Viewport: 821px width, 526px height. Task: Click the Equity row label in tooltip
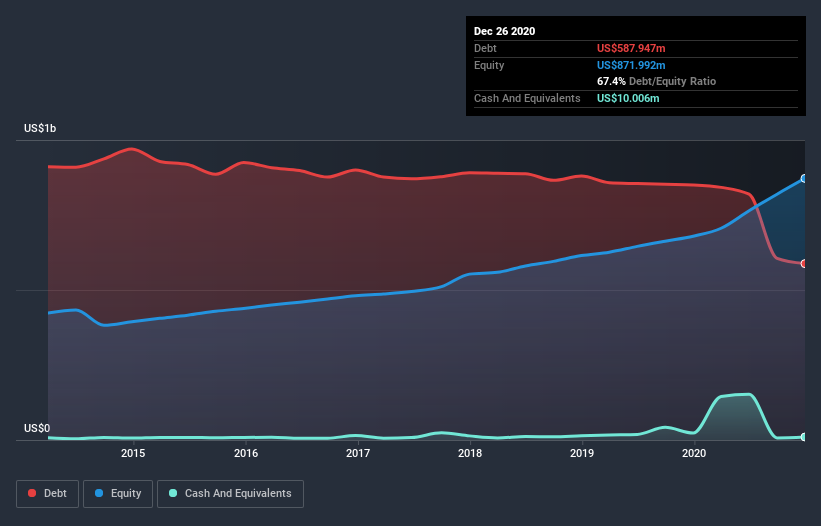[x=489, y=65]
